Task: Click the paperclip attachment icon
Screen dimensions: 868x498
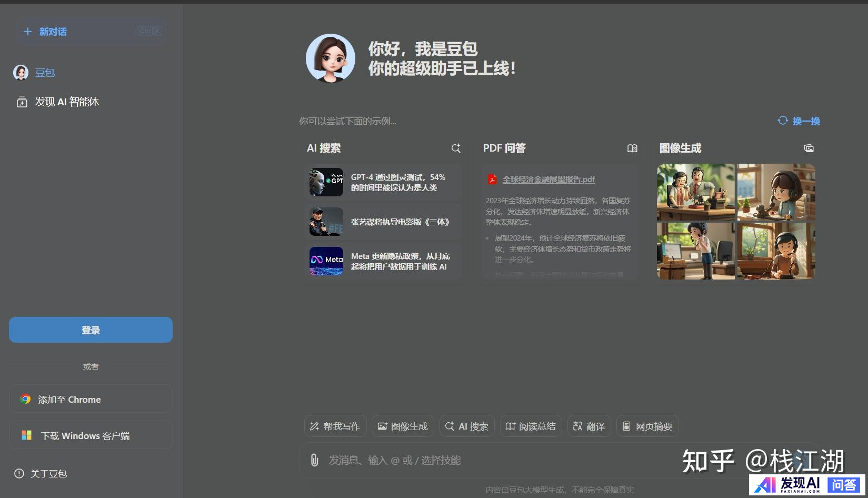Action: [x=314, y=460]
